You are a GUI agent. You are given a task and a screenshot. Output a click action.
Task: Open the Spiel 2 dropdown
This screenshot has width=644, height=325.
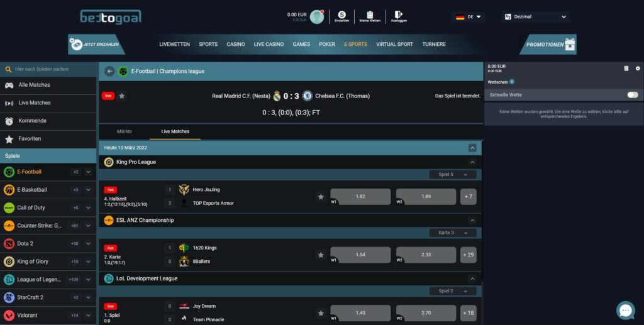[x=453, y=291]
